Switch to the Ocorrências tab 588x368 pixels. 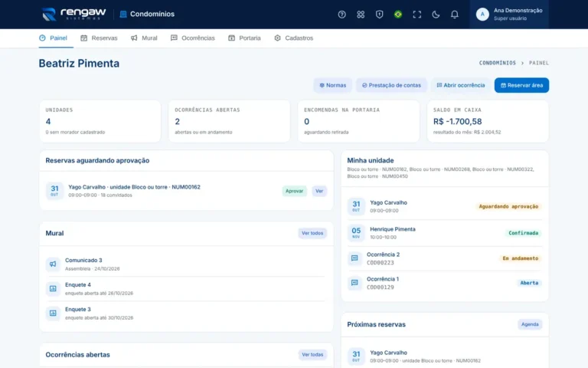(193, 38)
